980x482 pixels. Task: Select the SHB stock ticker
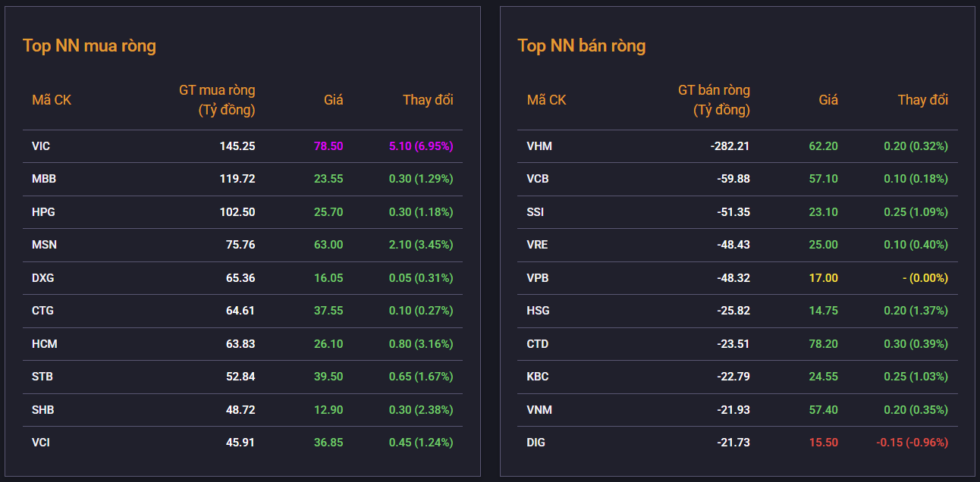[43, 410]
